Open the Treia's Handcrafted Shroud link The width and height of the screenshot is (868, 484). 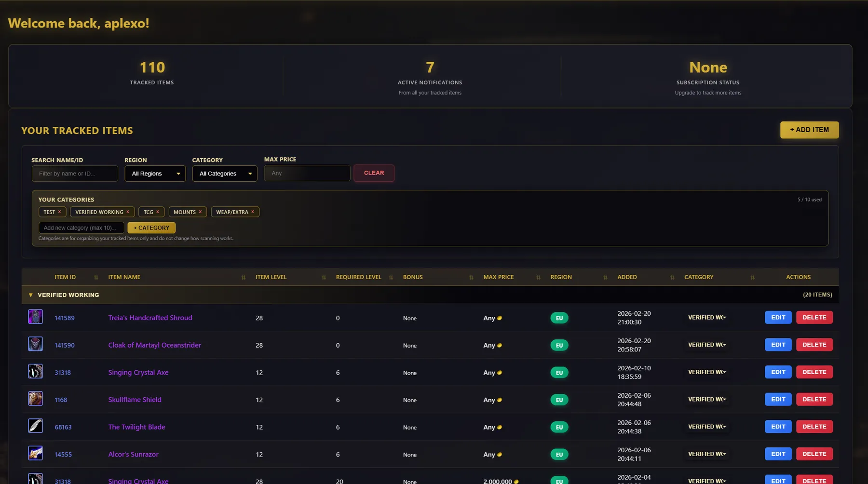click(150, 318)
